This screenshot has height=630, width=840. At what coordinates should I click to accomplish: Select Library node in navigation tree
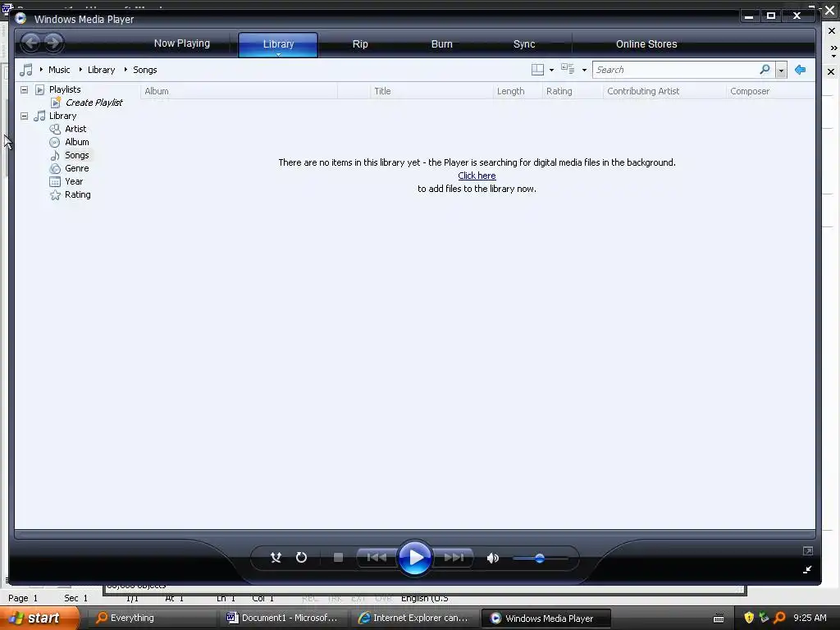(62, 116)
